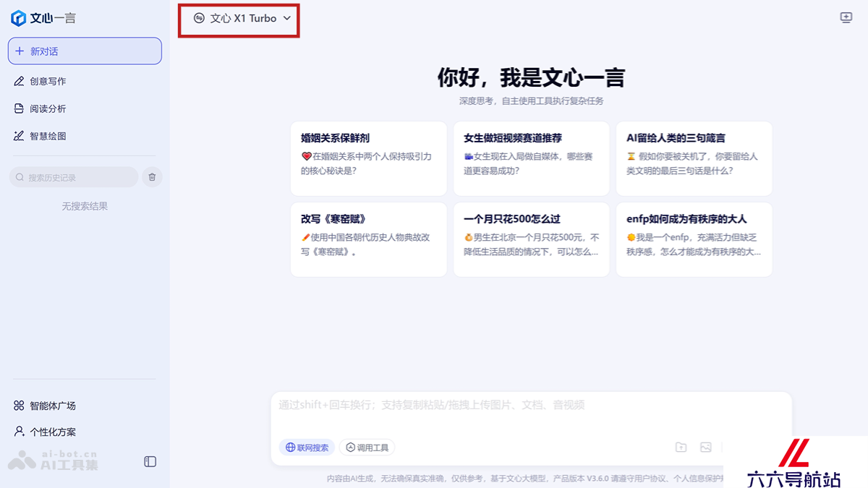The width and height of the screenshot is (868, 488).
Task: Collapse the sidebar with the panel icon
Action: (x=150, y=461)
